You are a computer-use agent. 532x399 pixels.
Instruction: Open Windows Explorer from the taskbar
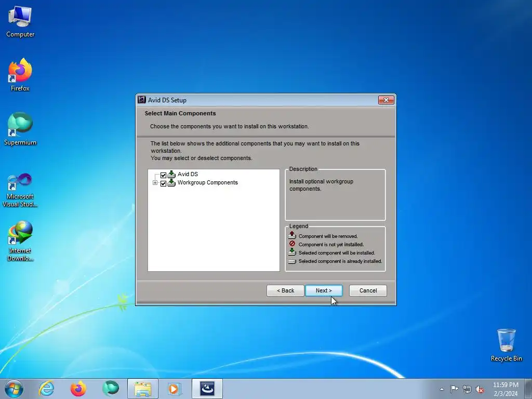pos(143,389)
